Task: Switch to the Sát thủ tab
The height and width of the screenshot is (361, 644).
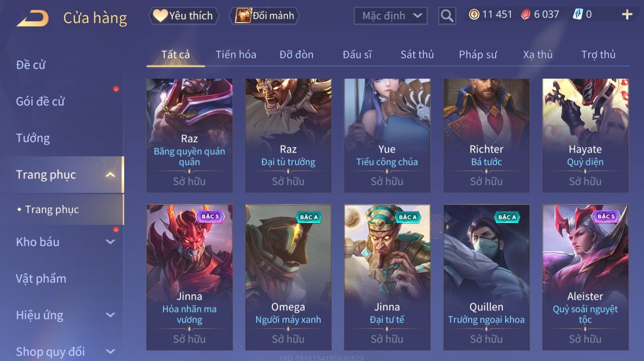Action: point(417,55)
